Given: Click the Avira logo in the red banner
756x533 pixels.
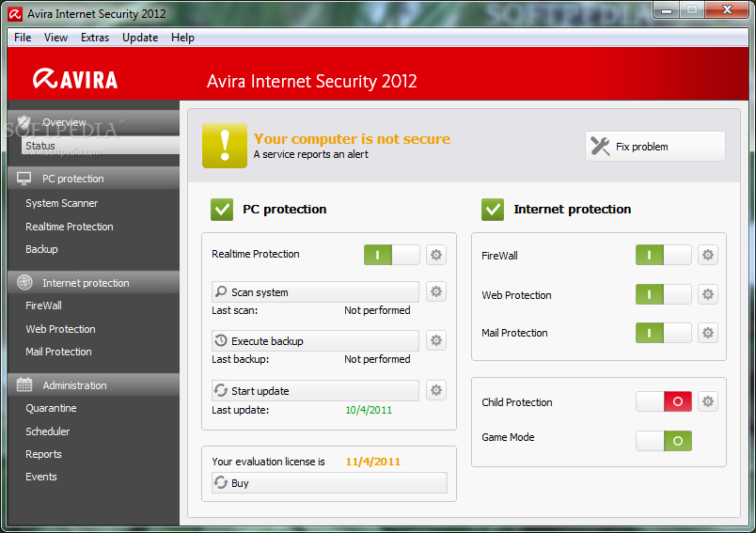Looking at the screenshot, I should click(75, 79).
